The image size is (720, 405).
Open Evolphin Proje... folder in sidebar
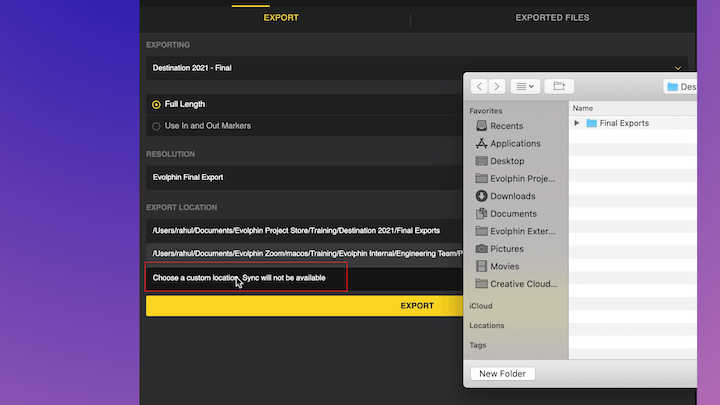coord(515,179)
